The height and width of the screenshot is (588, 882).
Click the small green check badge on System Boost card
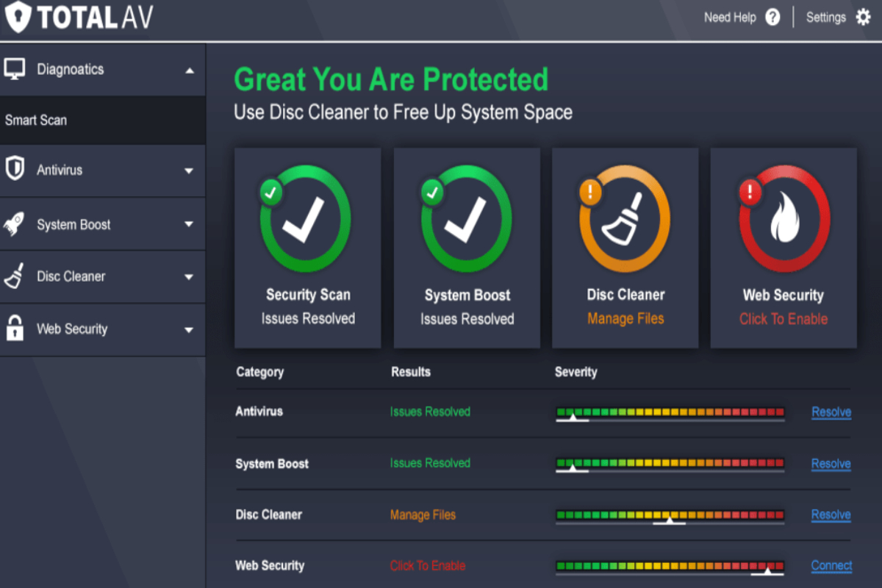coord(431,193)
